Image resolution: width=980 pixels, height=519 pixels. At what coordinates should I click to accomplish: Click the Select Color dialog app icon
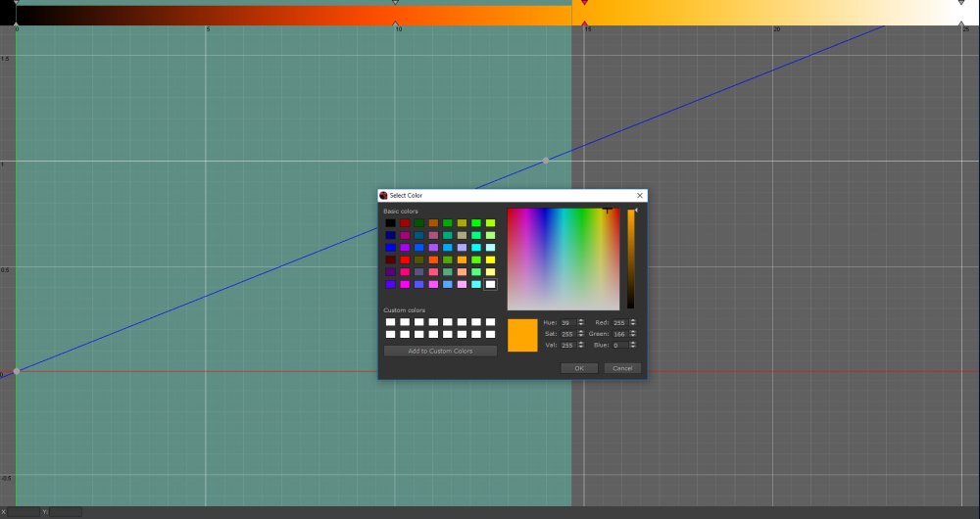383,196
